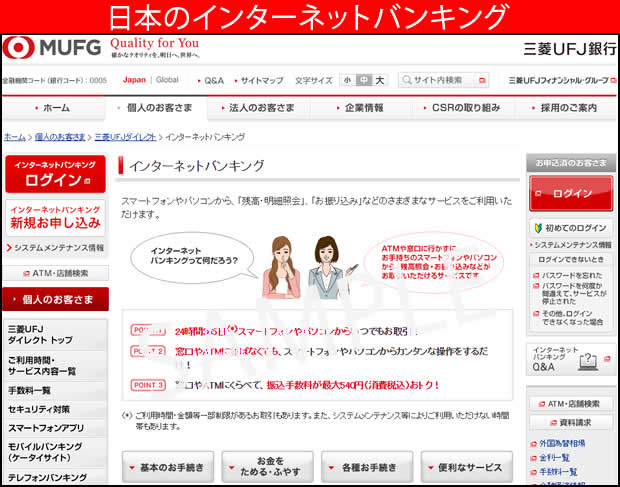Open その他、ログインできなくなった場合 link
Viewport: 620px width, 487px height.
pos(572,318)
